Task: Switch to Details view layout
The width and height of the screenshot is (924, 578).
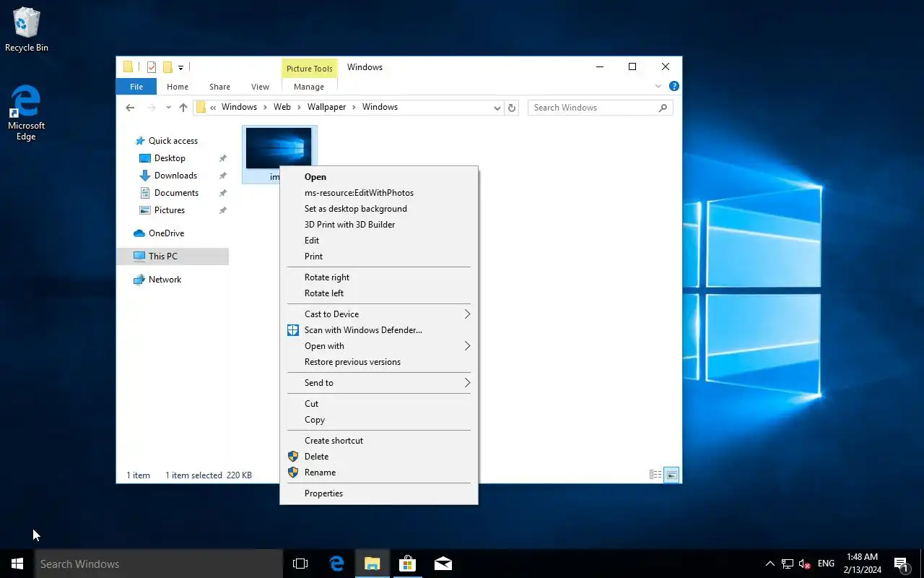Action: [x=655, y=475]
